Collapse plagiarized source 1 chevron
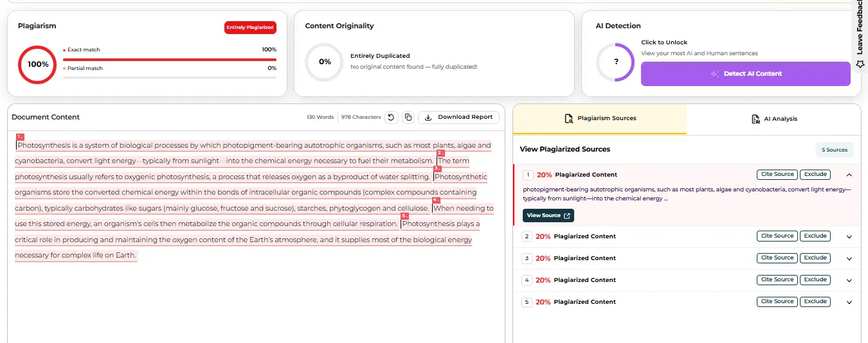The image size is (868, 343). [x=849, y=175]
